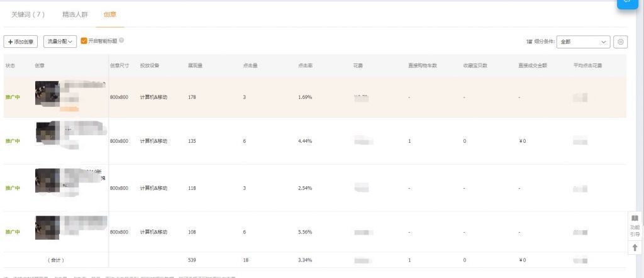This screenshot has width=644, height=278.
Task: Click the 展现量 column header
Action: pos(194,65)
